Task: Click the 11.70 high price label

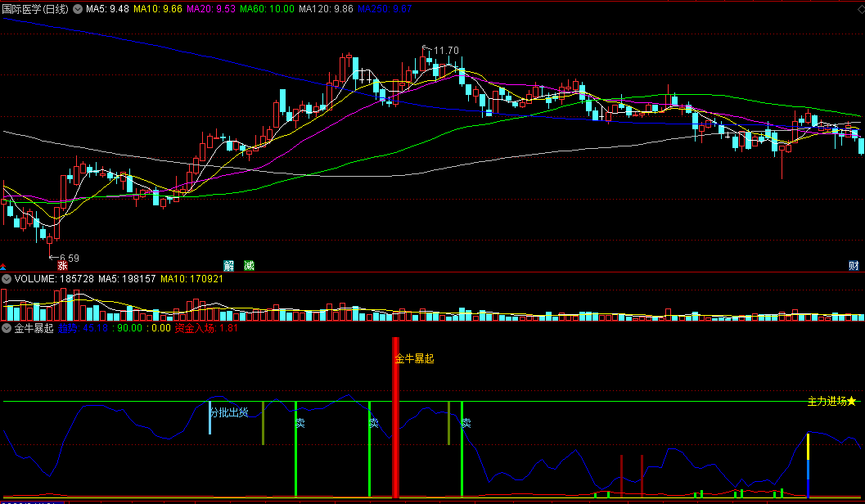Action: tap(446, 51)
